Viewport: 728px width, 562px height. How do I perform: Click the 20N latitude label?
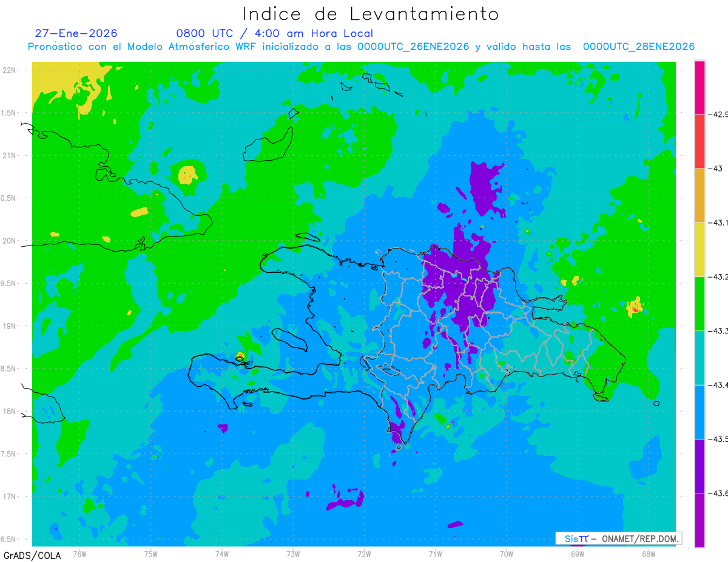(x=10, y=241)
